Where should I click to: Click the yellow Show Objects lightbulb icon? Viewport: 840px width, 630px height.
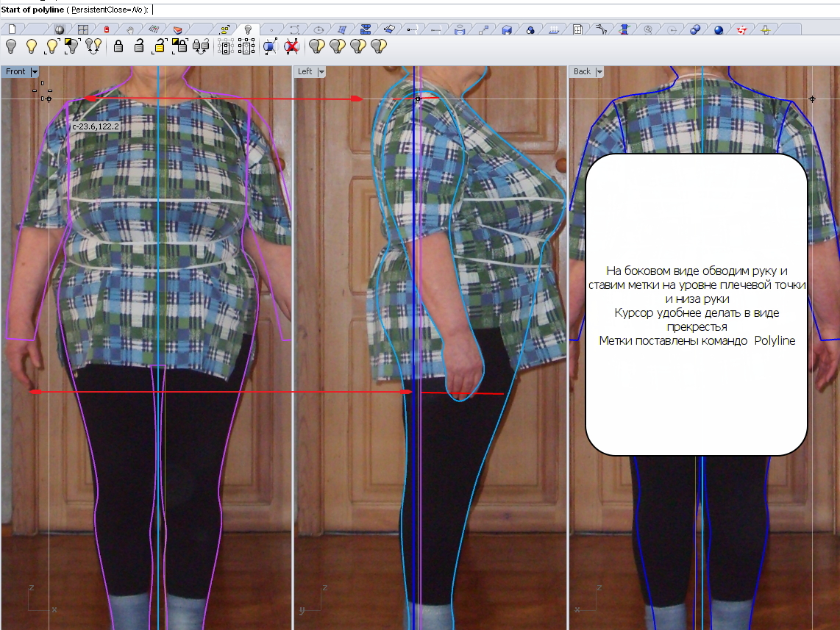(32, 46)
